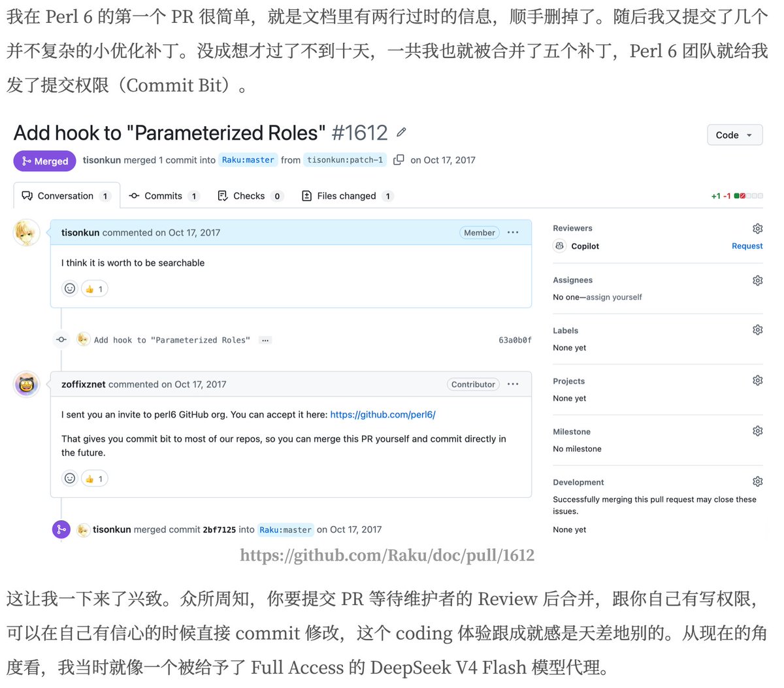
Task: Click the purple merge event icon
Action: point(61,529)
